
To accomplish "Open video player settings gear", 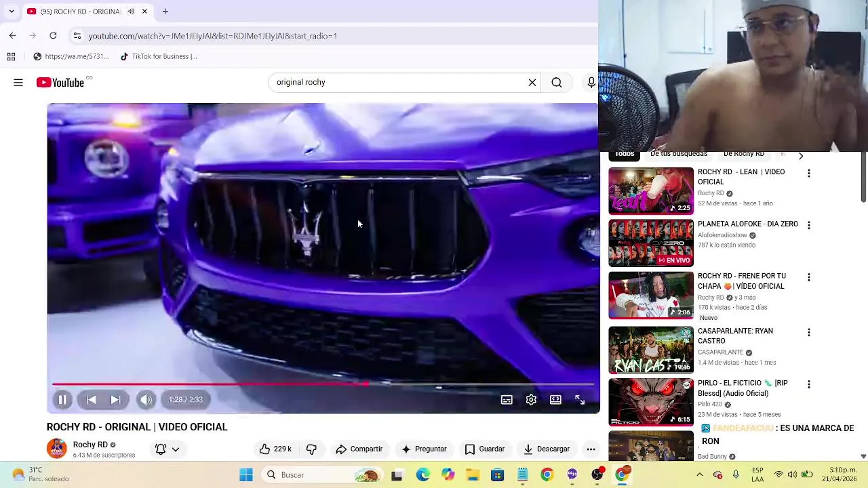I will click(531, 400).
